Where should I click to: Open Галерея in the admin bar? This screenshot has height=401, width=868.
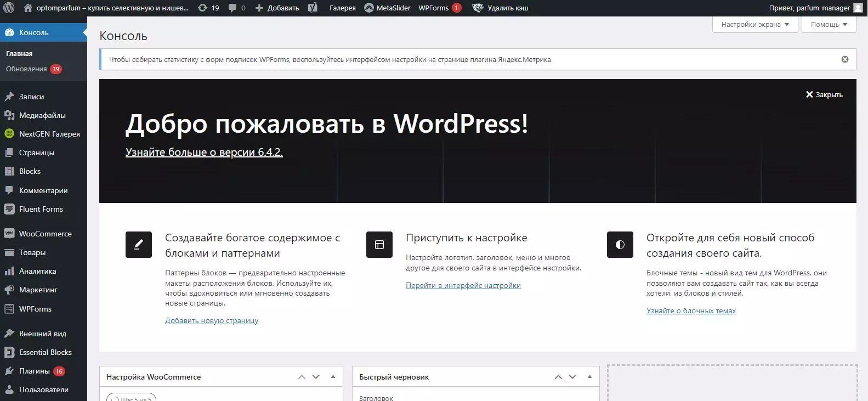tap(343, 8)
